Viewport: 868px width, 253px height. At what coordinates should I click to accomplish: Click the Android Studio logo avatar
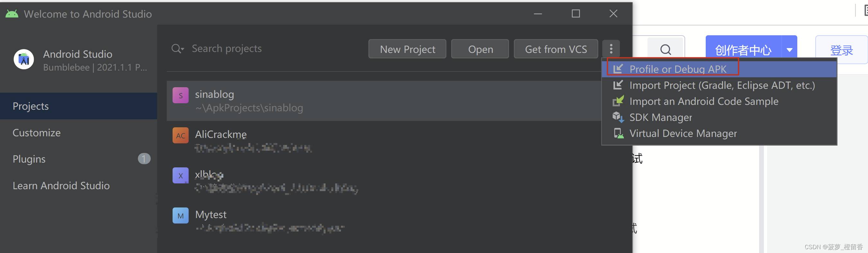point(23,59)
